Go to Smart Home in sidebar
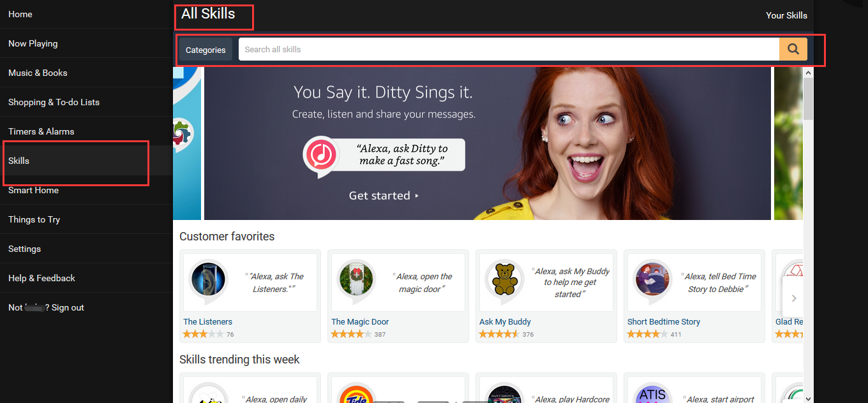This screenshot has height=403, width=868. [33, 190]
